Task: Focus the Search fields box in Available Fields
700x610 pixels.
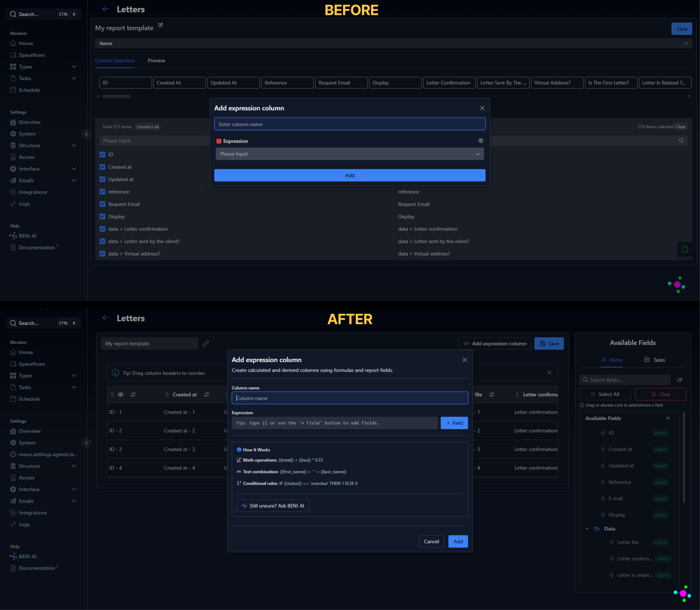Action: [625, 380]
